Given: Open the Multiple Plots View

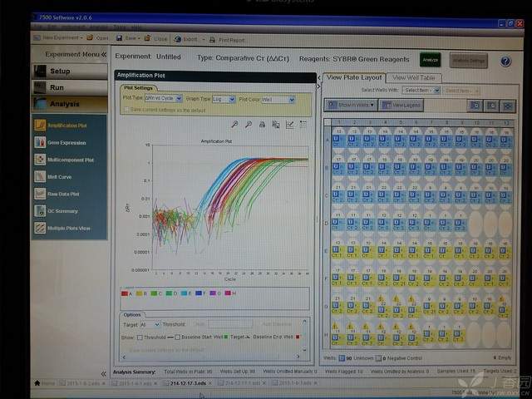Looking at the screenshot, I should point(70,228).
